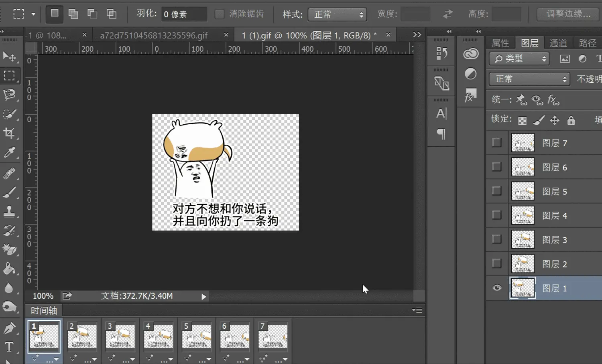Switch to a72d7510456813235596.gif document tab
602x364 pixels.
(x=154, y=35)
